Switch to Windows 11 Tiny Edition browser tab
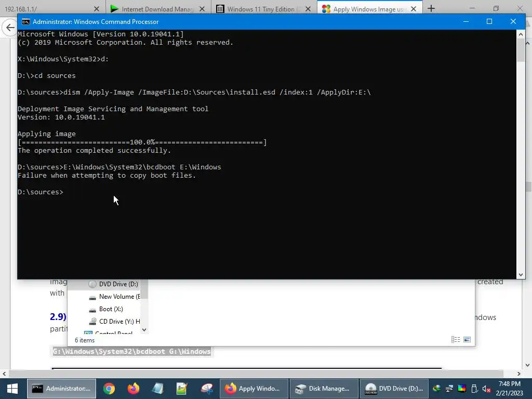 (258, 9)
